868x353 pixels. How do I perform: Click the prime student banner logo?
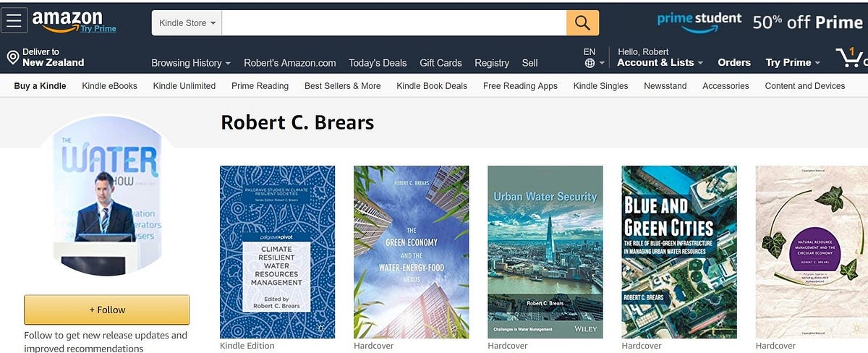pyautogui.click(x=699, y=21)
